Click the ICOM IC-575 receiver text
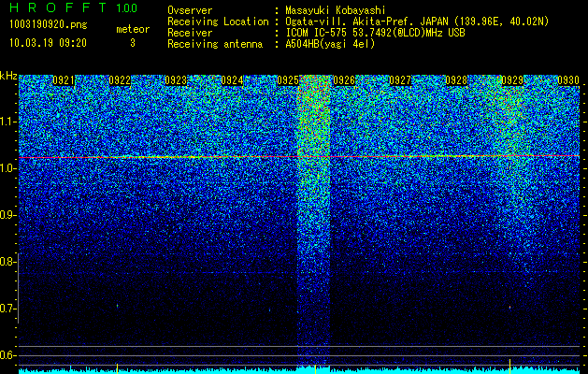The image size is (588, 374). pos(376,33)
